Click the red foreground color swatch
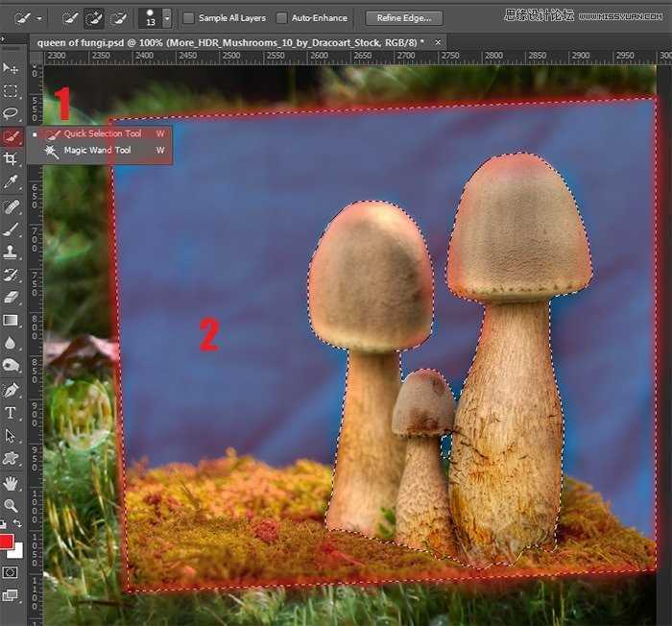Image resolution: width=672 pixels, height=626 pixels. pyautogui.click(x=8, y=542)
